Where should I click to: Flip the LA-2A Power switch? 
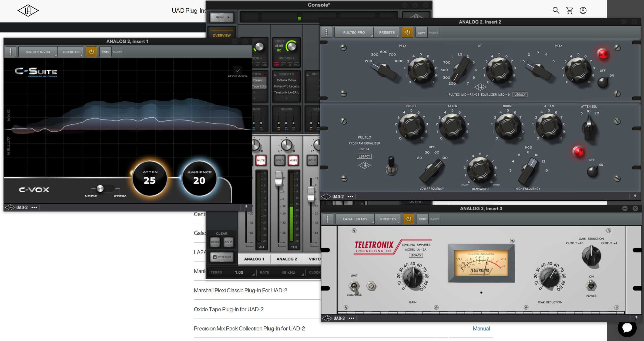pyautogui.click(x=591, y=285)
